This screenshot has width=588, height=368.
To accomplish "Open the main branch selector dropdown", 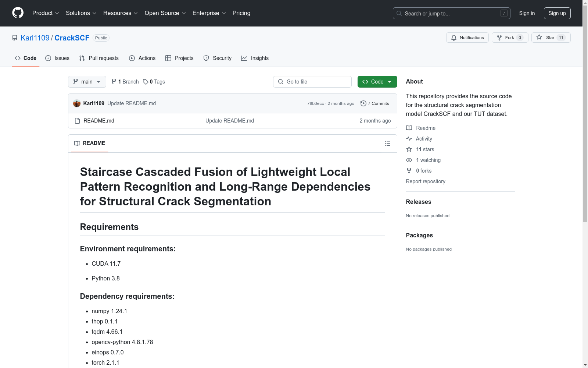I will click(x=87, y=82).
